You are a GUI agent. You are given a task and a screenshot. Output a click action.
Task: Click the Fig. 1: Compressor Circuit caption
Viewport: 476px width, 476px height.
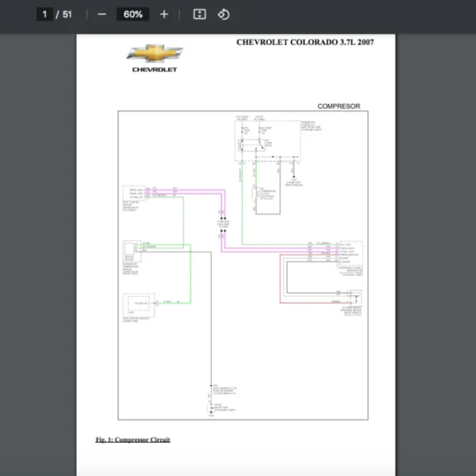pos(132,440)
